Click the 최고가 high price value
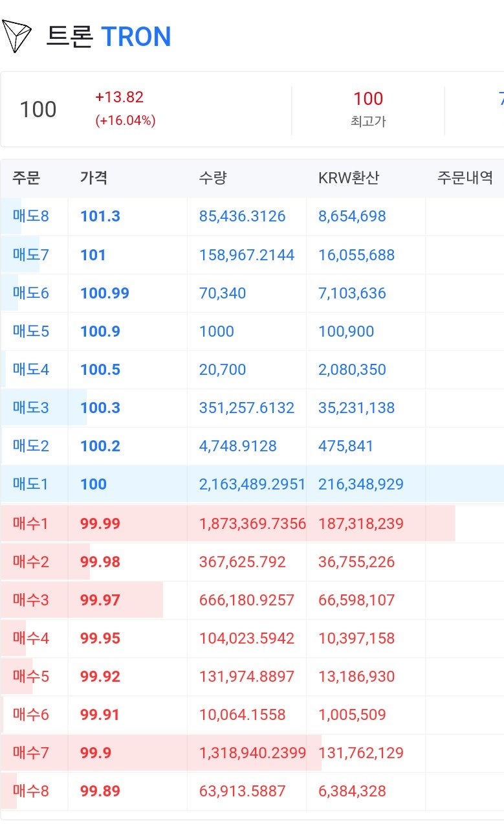504x832 pixels. click(368, 99)
